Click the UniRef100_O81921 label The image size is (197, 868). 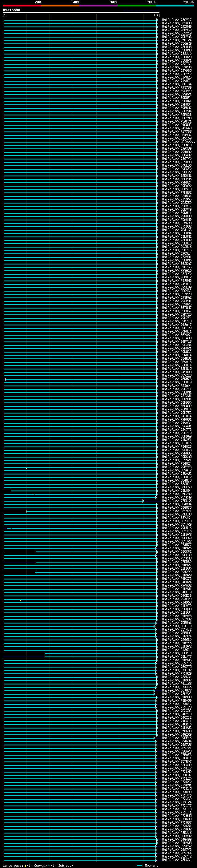[x=177, y=511]
